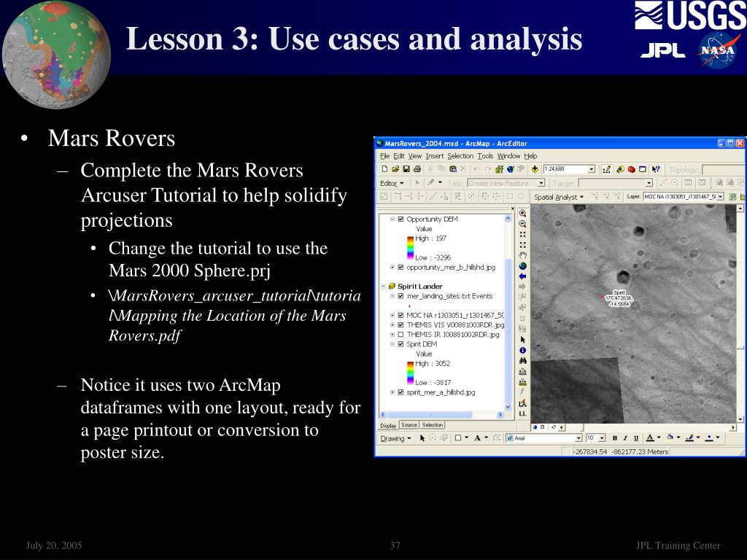Click the Spirit DEM color ramp legend
The height and width of the screenshot is (560, 747).
(x=410, y=373)
